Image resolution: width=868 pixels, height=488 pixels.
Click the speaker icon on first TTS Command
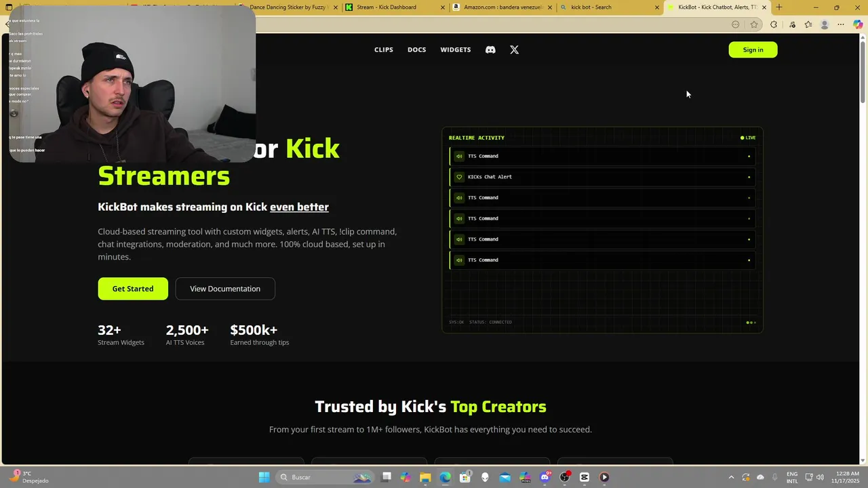459,156
